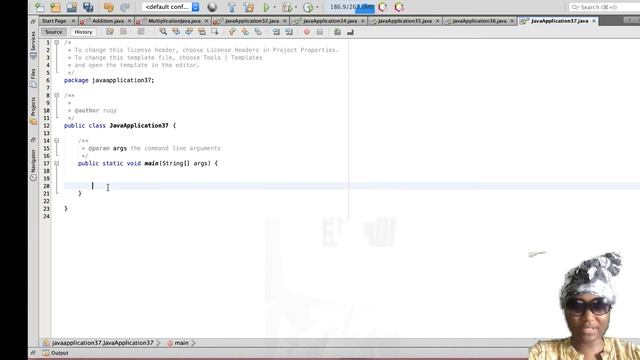Click the Redo icon
This screenshot has height=360, width=640.
pos(125,7)
